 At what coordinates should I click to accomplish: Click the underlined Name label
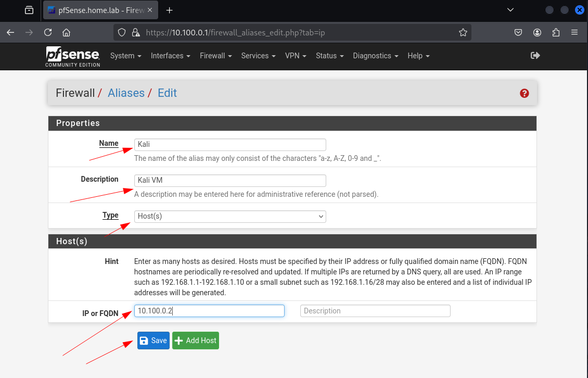pos(109,143)
